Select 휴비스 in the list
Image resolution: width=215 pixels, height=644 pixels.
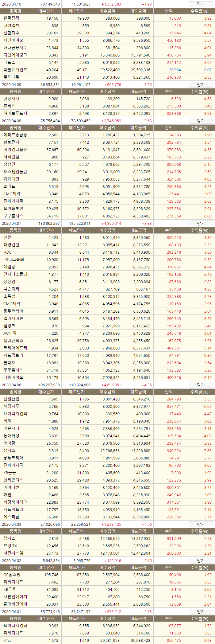(x=9, y=106)
